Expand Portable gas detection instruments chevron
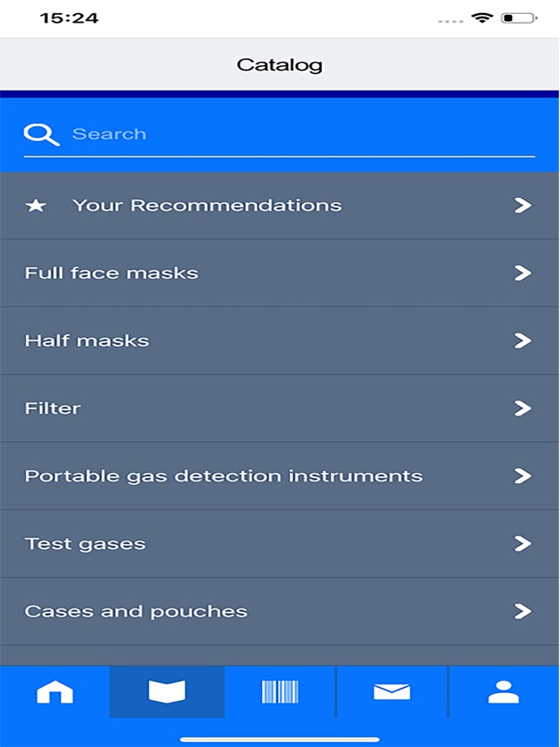Screen dimensions: 560x747 click(522, 476)
